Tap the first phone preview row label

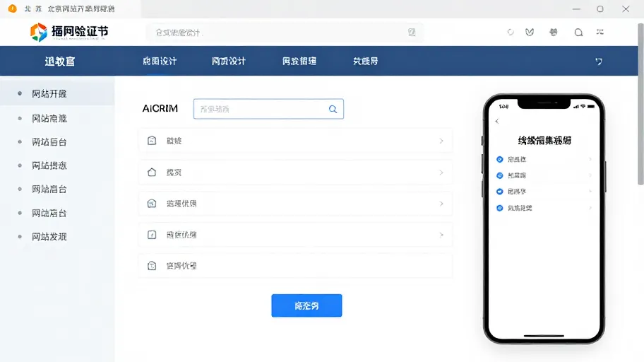click(x=517, y=159)
